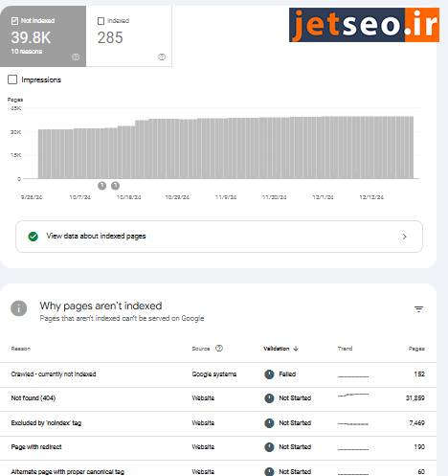
Task: Click the Not found (404) validation status icon
Action: coord(269,398)
